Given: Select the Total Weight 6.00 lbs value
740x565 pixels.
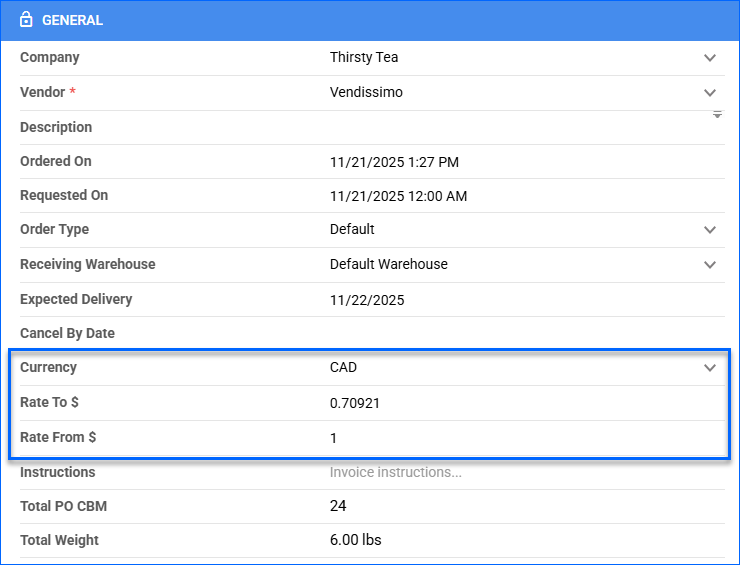Looking at the screenshot, I should [355, 540].
